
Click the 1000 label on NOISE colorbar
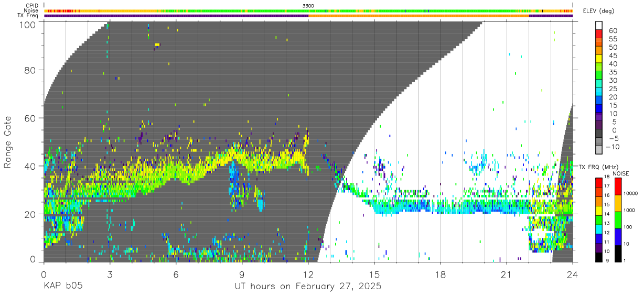(x=629, y=210)
